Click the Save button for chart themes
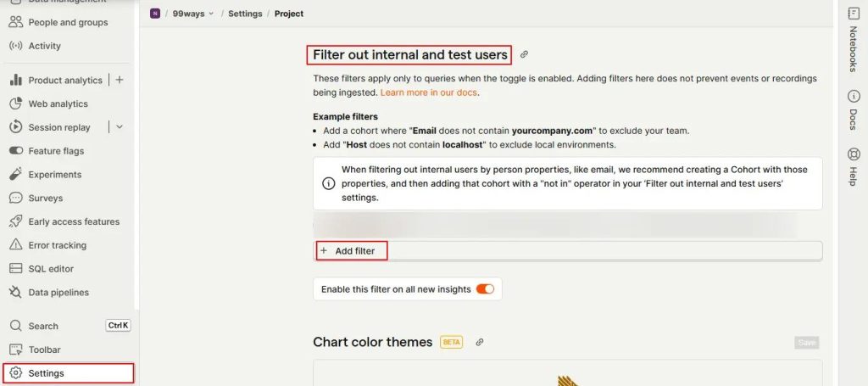Image resolution: width=868 pixels, height=386 pixels. [807, 343]
